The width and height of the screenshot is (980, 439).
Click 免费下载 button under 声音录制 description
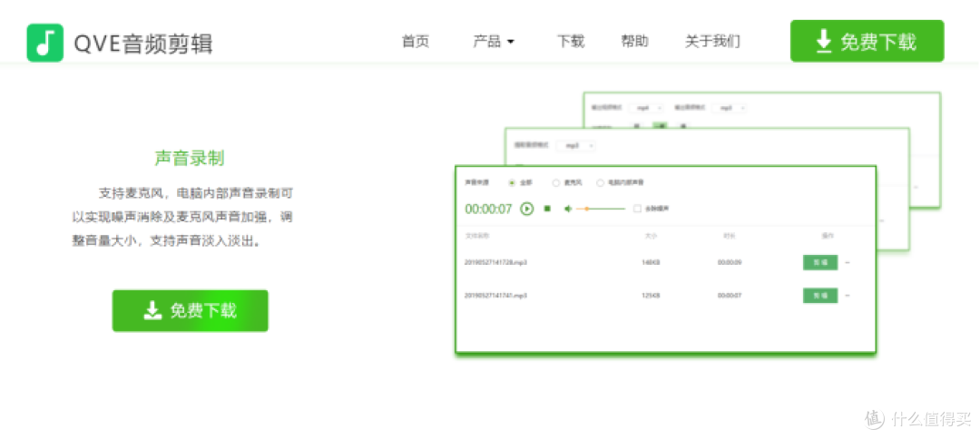point(190,310)
